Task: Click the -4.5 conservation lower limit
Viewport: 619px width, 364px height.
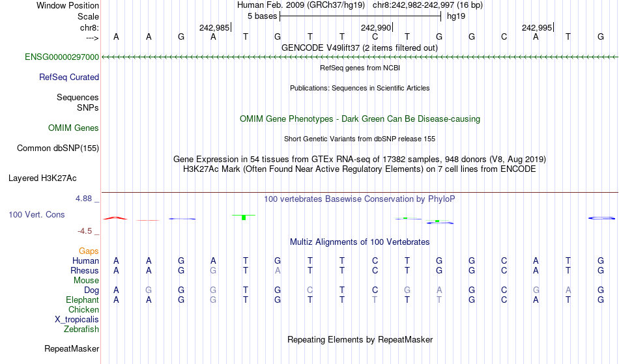Action: point(85,231)
